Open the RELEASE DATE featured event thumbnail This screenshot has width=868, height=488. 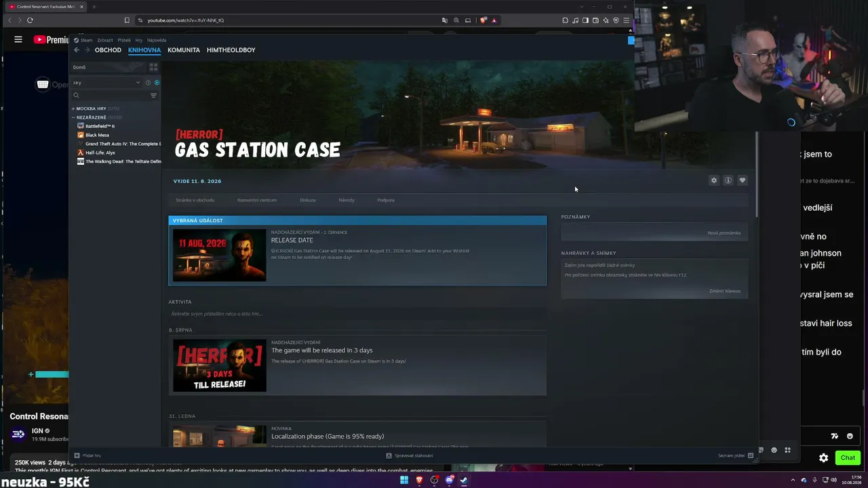[x=220, y=255]
